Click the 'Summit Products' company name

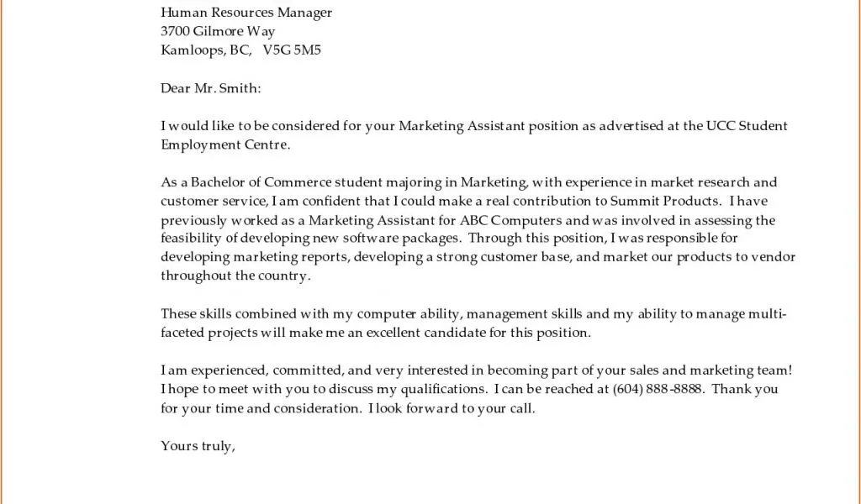click(671, 201)
